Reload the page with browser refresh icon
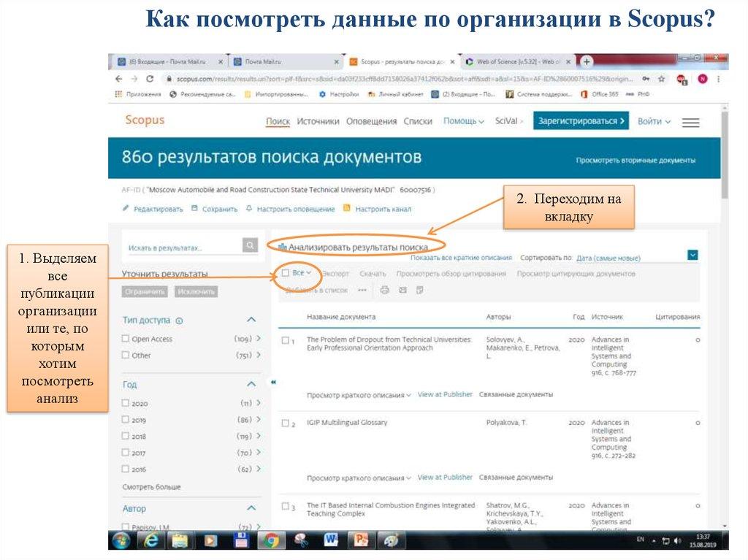748x560 pixels. [149, 79]
